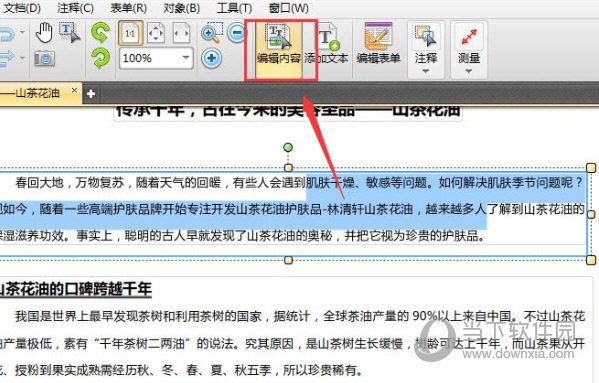Screen dimensions: 599x383
Task: Open the 对象(B) menu
Action: click(181, 7)
